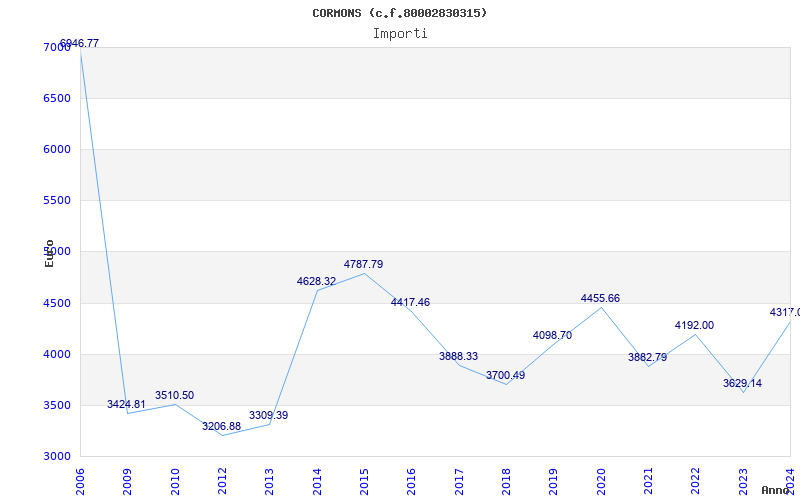
Task: Click the 4000 y-axis tick label
Action: (x=57, y=354)
